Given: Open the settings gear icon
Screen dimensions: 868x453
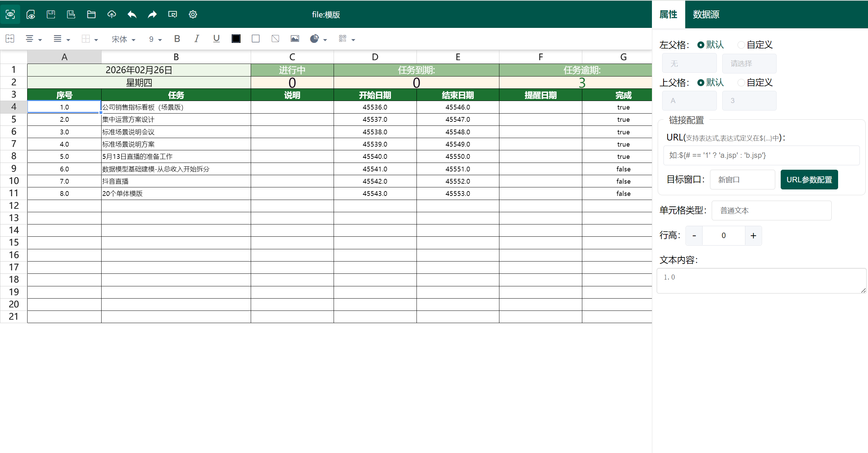Looking at the screenshot, I should point(193,14).
